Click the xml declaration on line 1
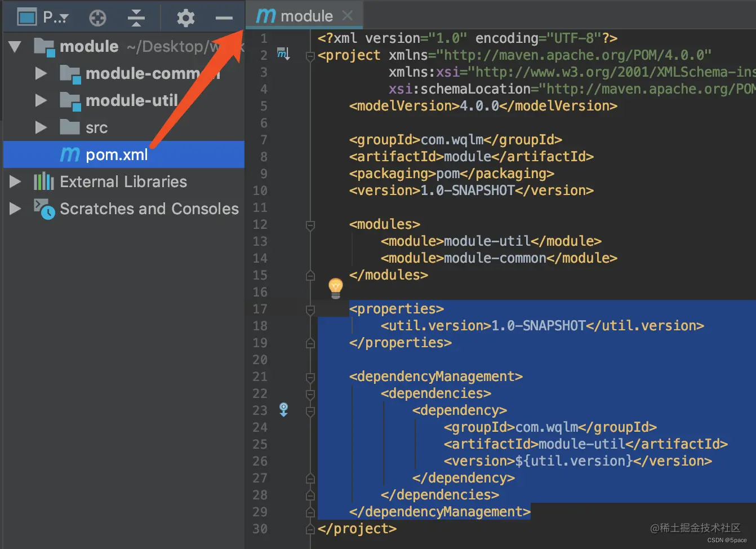 (x=468, y=38)
